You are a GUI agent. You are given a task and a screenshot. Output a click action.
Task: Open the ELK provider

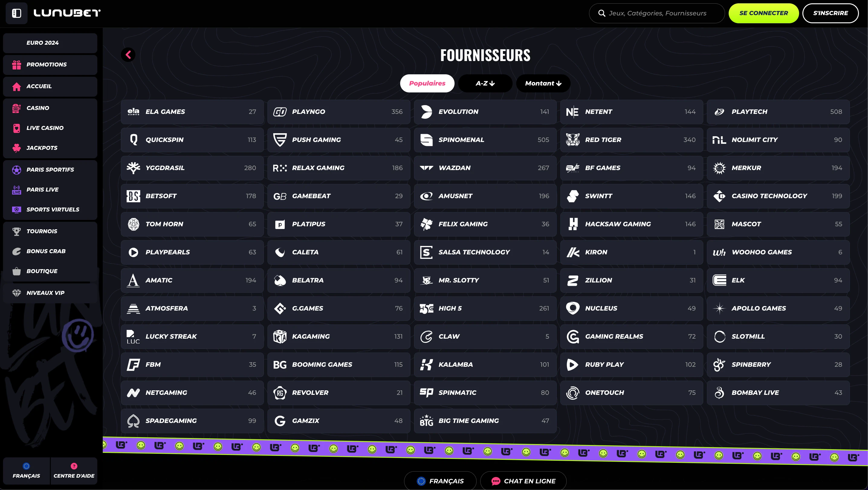point(778,280)
